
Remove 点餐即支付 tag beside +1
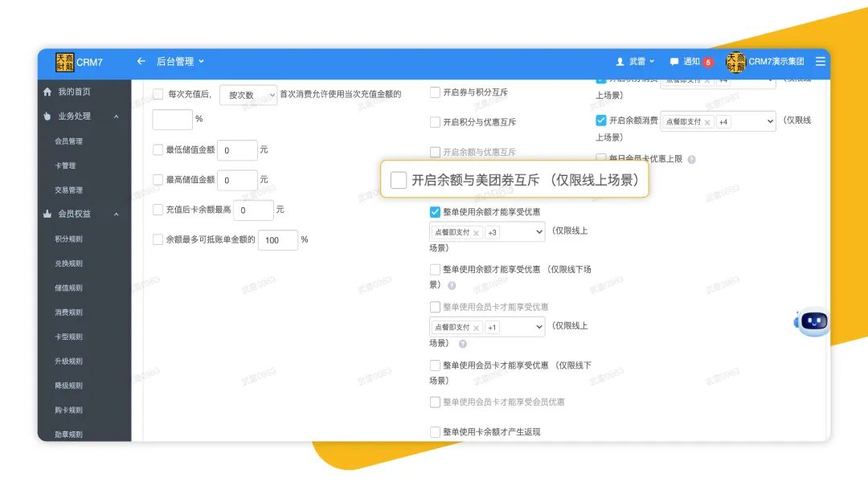click(x=477, y=328)
